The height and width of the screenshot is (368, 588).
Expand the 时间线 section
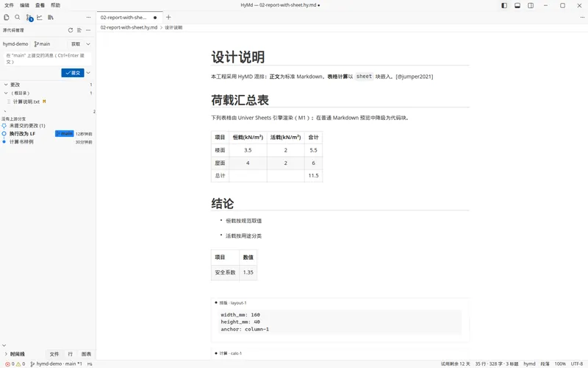(6, 354)
